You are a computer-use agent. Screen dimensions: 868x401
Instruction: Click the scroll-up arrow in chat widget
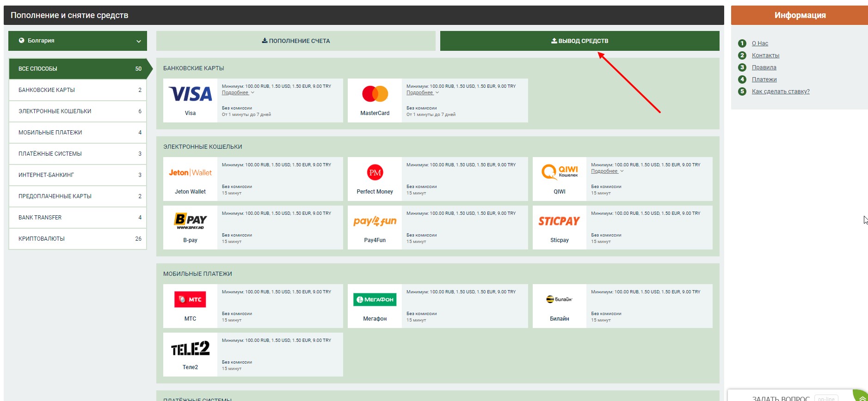point(862,398)
